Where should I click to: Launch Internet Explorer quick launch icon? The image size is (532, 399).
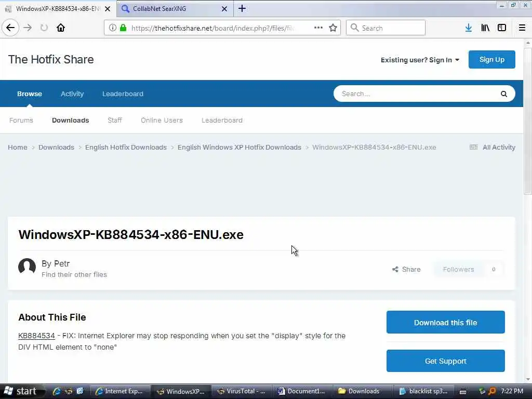[x=57, y=391]
